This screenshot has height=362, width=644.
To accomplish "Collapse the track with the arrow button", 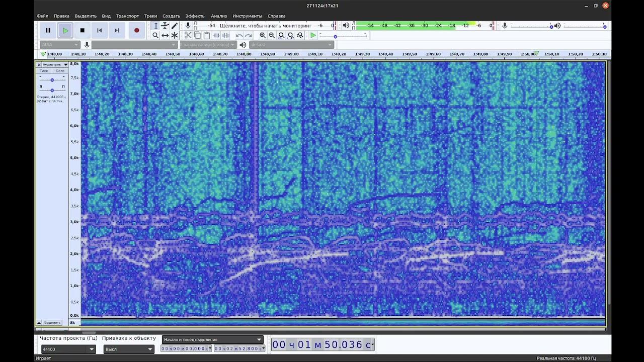I will point(39,322).
